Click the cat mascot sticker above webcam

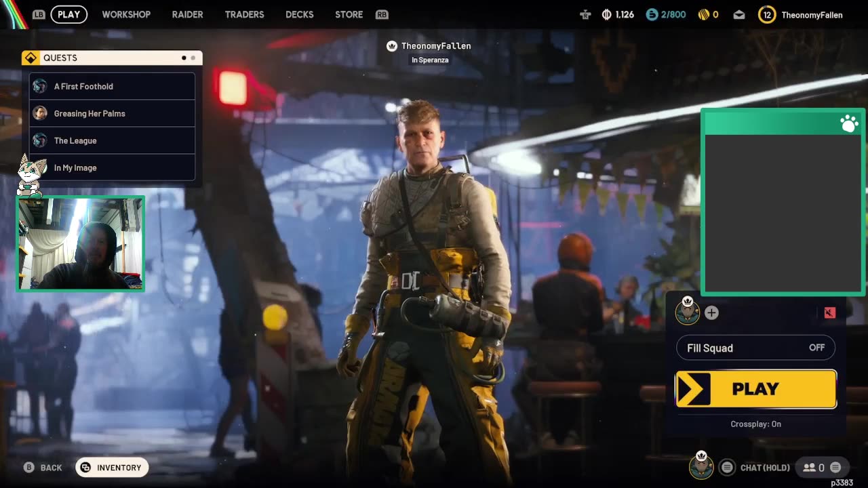(x=31, y=175)
